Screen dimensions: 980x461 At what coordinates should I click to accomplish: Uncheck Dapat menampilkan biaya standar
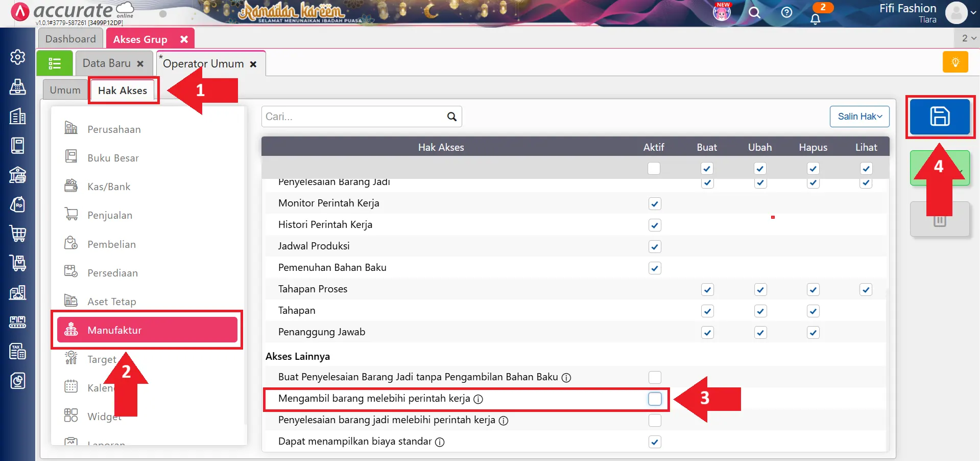(654, 442)
